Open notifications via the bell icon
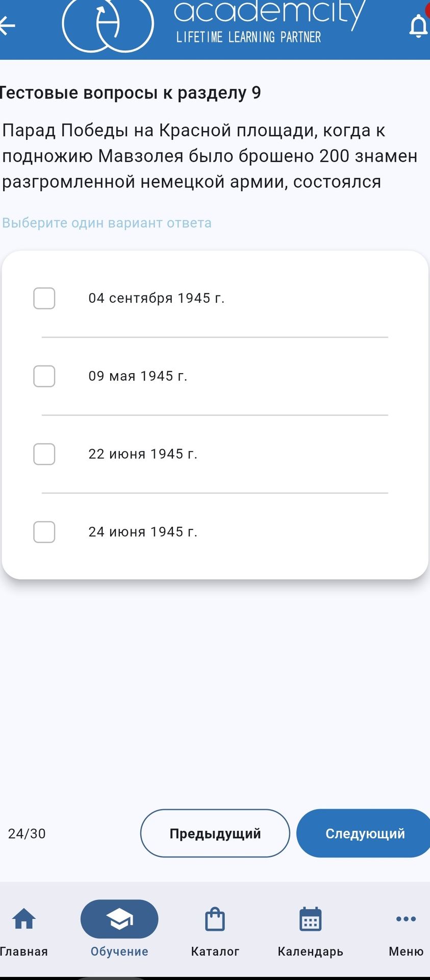The image size is (430, 980). [418, 25]
